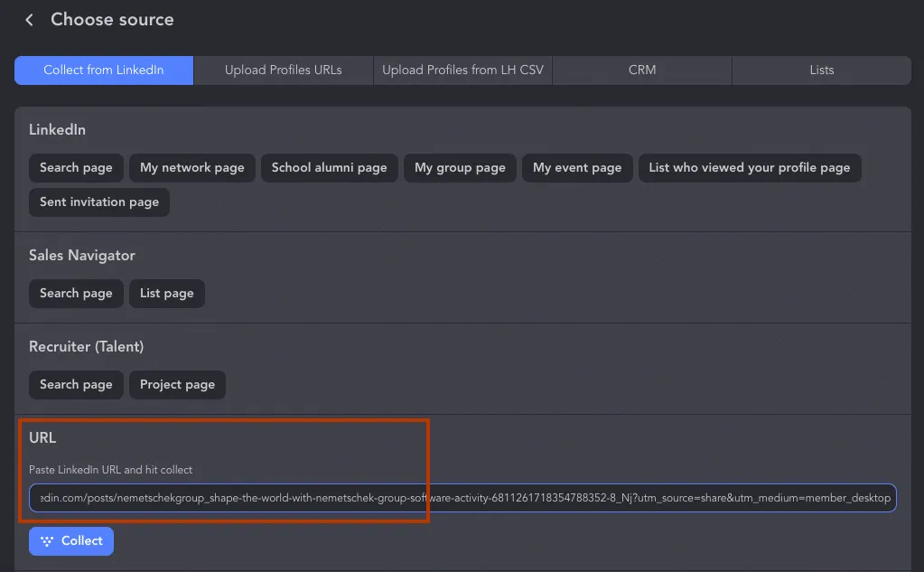Choose Recruiter Project page option
This screenshot has width=924, height=572.
177,385
